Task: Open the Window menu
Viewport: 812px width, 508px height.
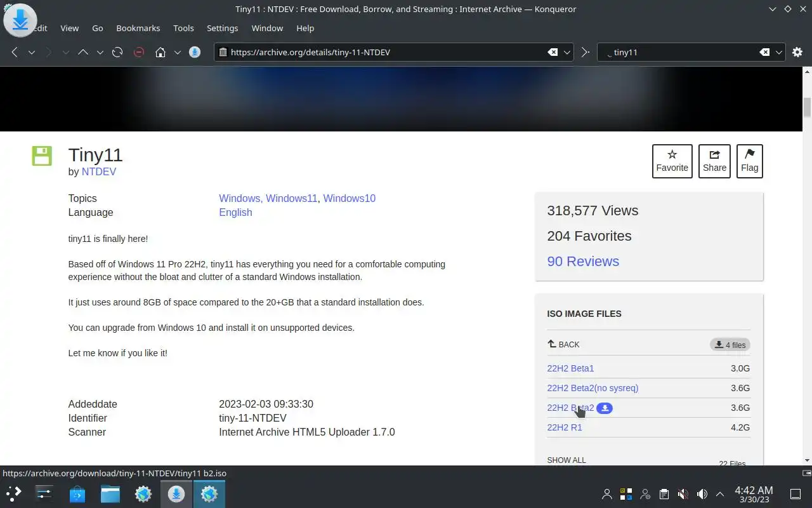Action: (267, 28)
